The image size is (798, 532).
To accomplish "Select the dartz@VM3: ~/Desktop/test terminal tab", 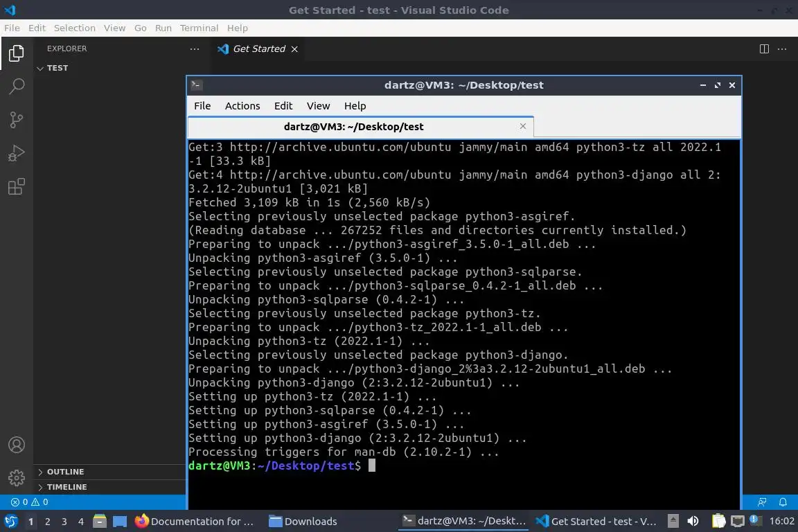I will (361, 127).
